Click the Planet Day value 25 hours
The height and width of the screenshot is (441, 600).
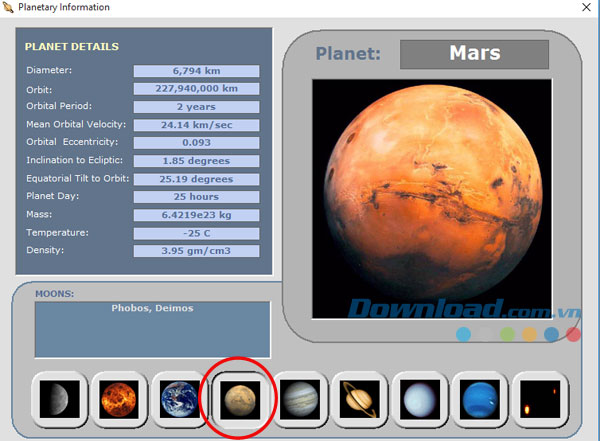point(196,197)
